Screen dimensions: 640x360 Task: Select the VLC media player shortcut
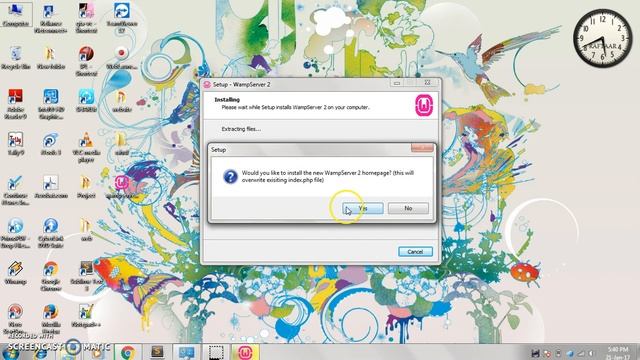pyautogui.click(x=86, y=147)
